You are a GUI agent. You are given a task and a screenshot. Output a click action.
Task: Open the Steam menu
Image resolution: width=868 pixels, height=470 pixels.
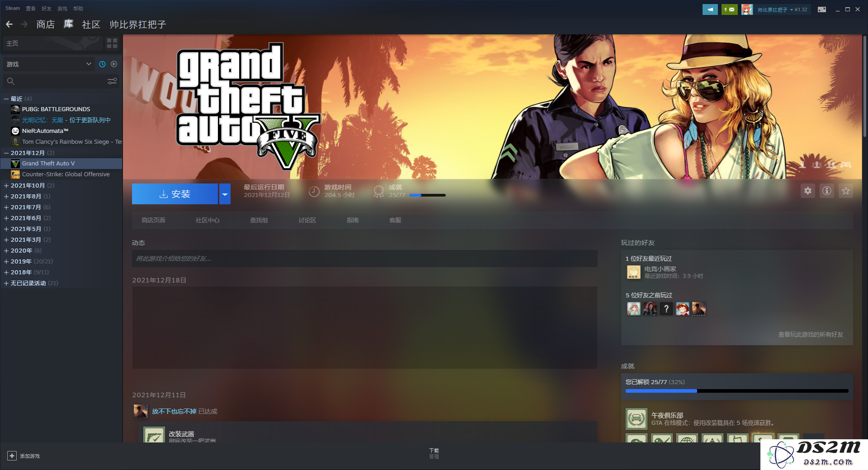pyautogui.click(x=13, y=8)
